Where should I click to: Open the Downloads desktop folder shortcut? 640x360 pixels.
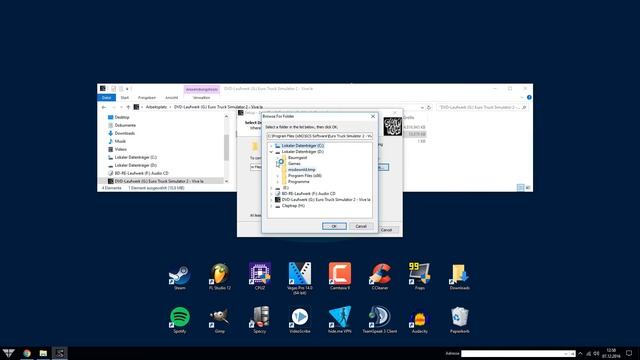[x=460, y=276]
